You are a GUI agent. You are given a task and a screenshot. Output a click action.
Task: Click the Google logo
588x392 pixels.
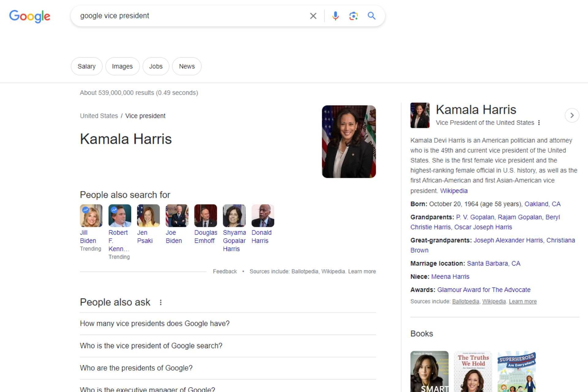pos(30,16)
